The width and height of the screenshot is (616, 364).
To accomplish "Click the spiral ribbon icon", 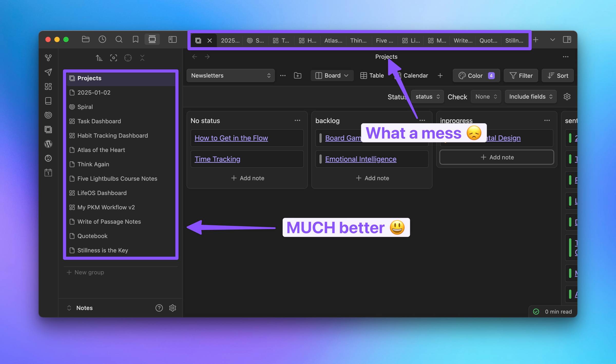I will point(48,115).
